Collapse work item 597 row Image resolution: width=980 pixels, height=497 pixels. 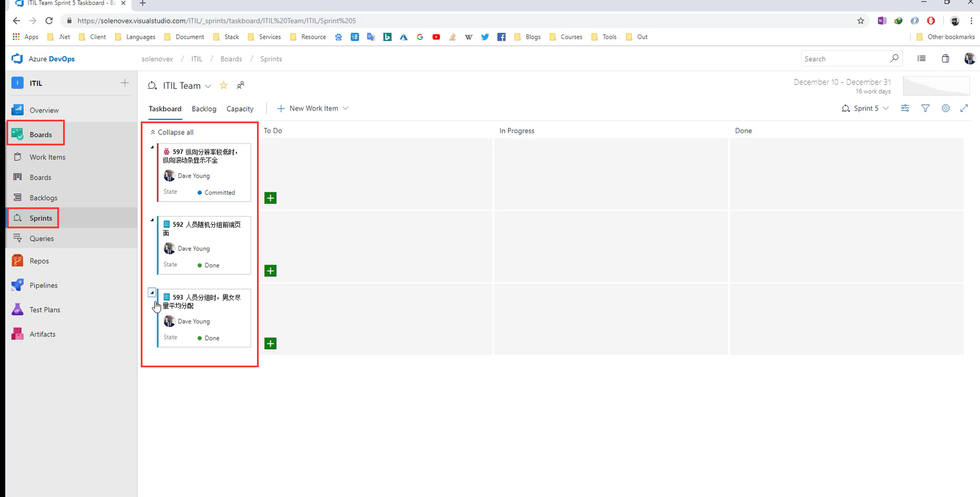152,147
